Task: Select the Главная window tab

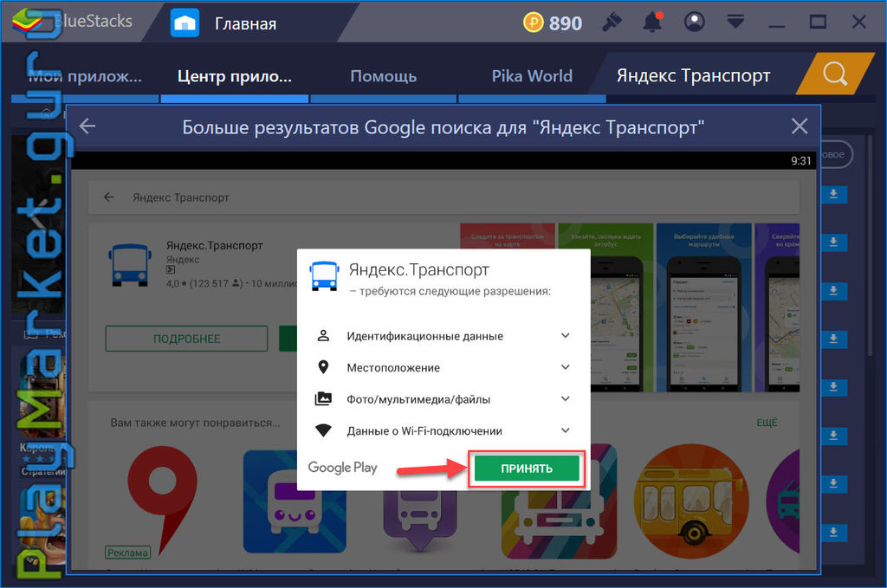Action: (x=245, y=23)
